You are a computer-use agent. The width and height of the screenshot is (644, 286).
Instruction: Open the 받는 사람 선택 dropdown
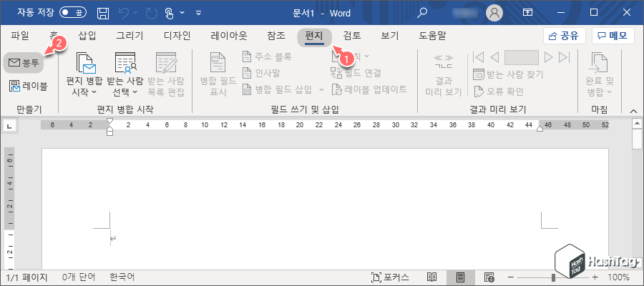click(125, 74)
